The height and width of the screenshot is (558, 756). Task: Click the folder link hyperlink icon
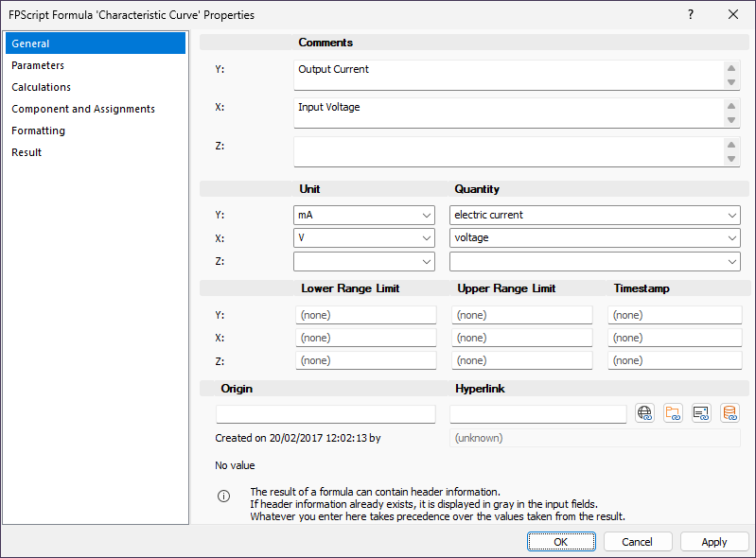coord(673,413)
